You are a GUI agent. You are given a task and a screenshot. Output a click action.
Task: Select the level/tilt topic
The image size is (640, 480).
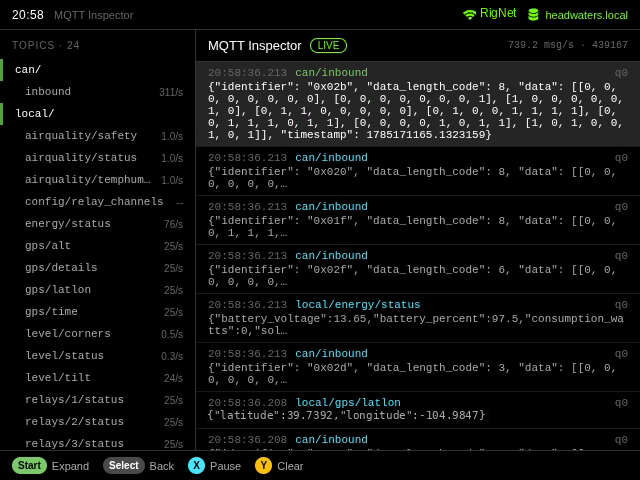pyautogui.click(x=98, y=378)
